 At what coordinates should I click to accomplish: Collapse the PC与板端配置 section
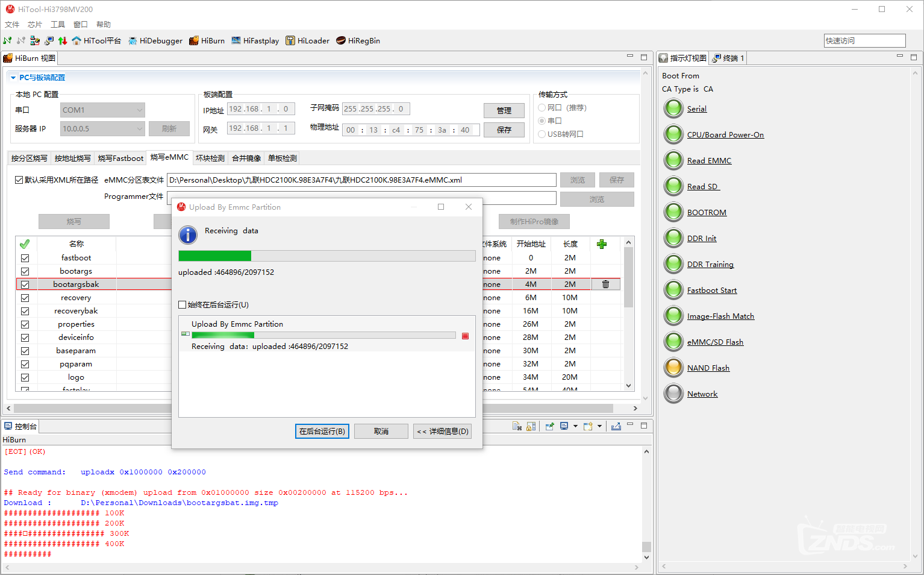tap(13, 78)
